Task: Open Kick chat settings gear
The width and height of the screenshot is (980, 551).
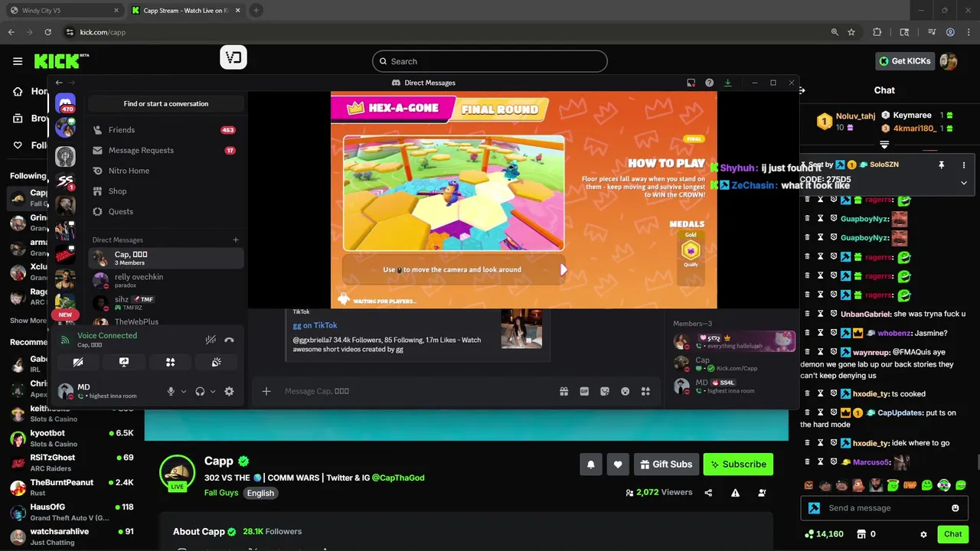Action: 923,534
